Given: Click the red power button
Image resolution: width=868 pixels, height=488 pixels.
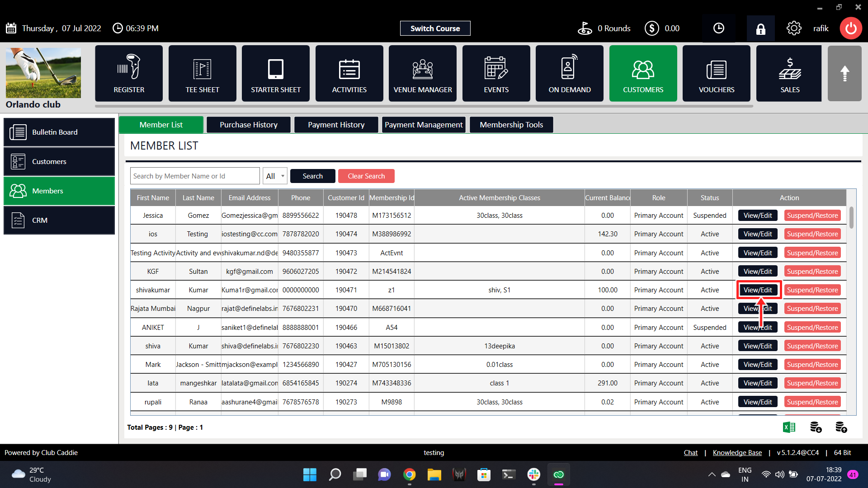Looking at the screenshot, I should pos(851,28).
